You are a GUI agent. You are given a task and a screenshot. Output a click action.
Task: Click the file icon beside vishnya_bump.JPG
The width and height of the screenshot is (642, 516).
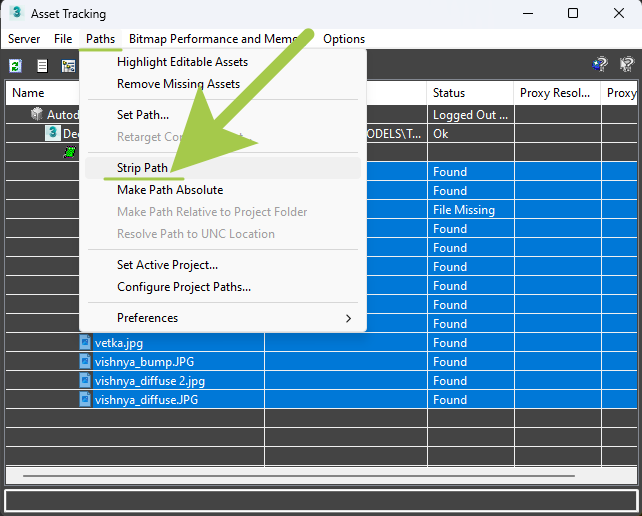click(x=85, y=361)
